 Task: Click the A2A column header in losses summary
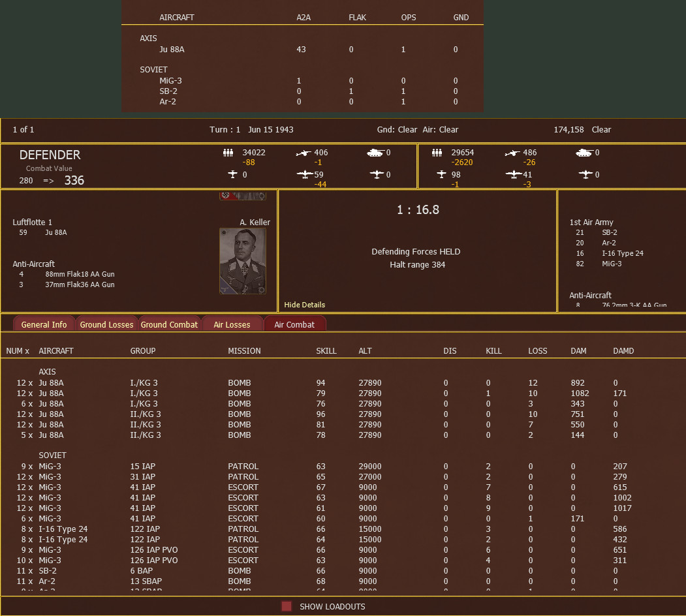[304, 18]
